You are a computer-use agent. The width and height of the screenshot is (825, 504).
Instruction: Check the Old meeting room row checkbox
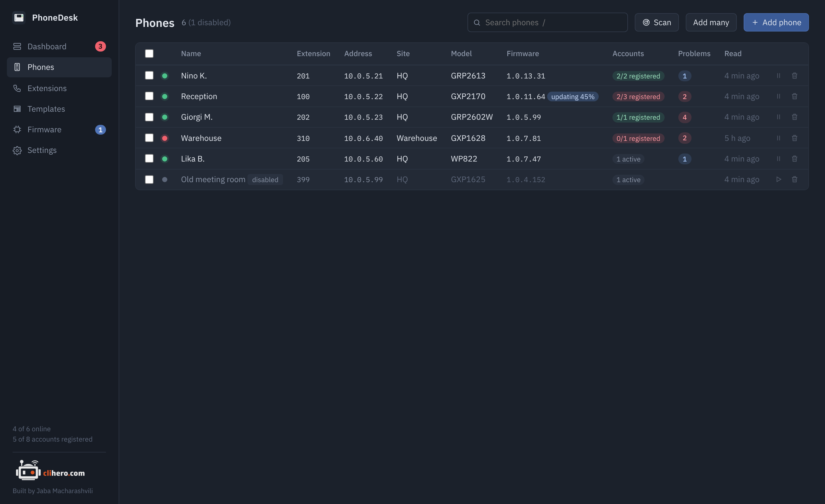(x=149, y=179)
